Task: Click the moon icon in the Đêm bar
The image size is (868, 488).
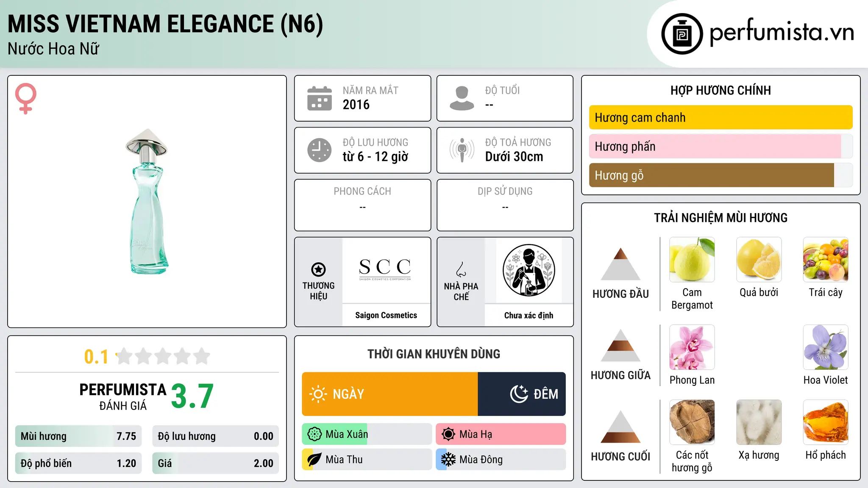Action: [519, 394]
